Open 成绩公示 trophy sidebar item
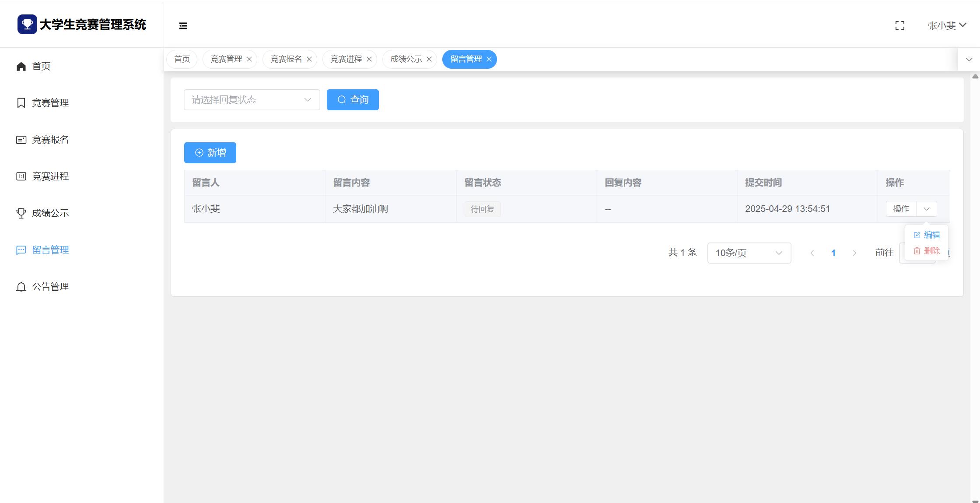 point(21,213)
